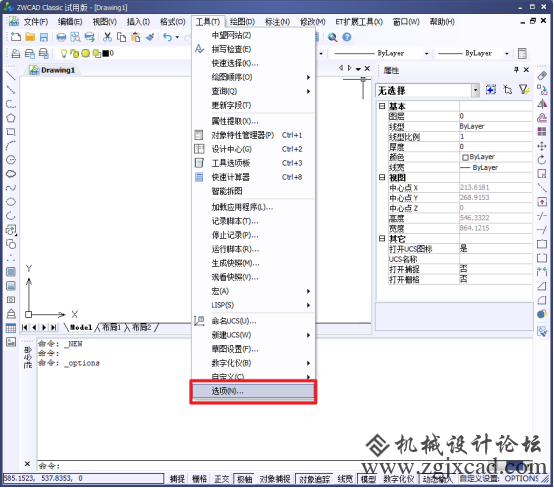
Task: Select the Move modify tool
Action: coord(542,146)
